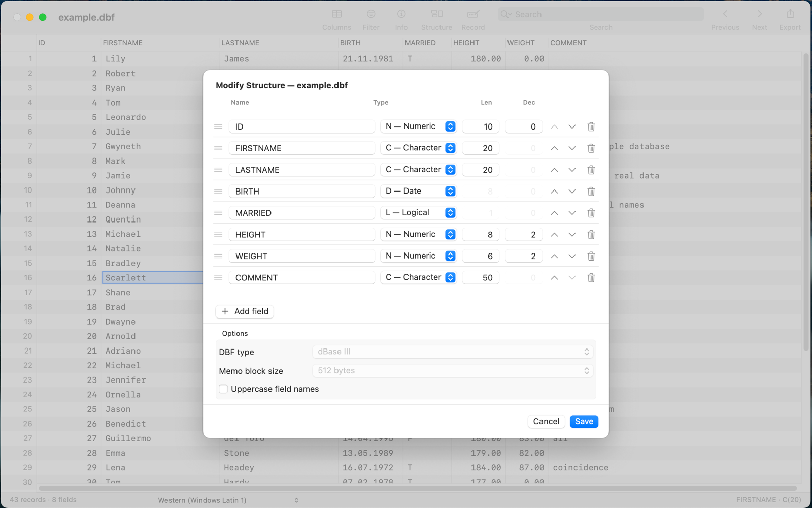Click the Add field button
Screen dimensions: 812x508
[x=245, y=311]
